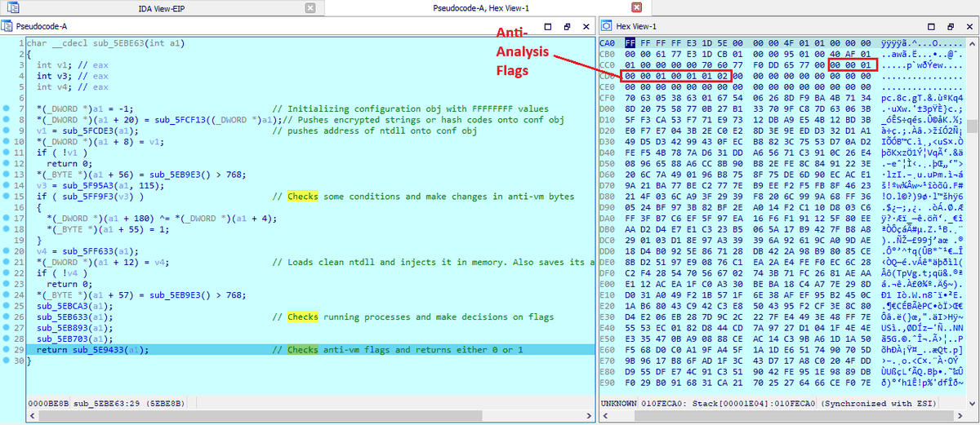
Task: Click hex row address CF0
Action: click(x=608, y=97)
